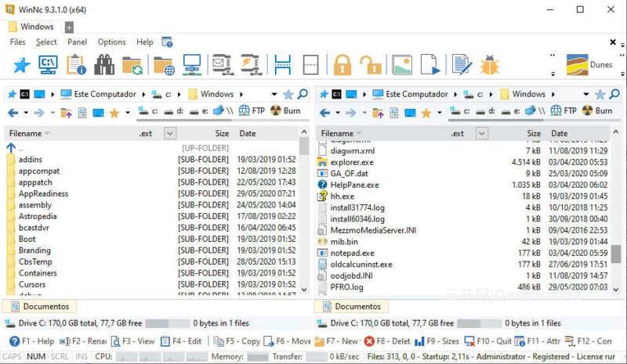Click the clipboard info toolbar icon
627x364 pixels.
coord(76,65)
